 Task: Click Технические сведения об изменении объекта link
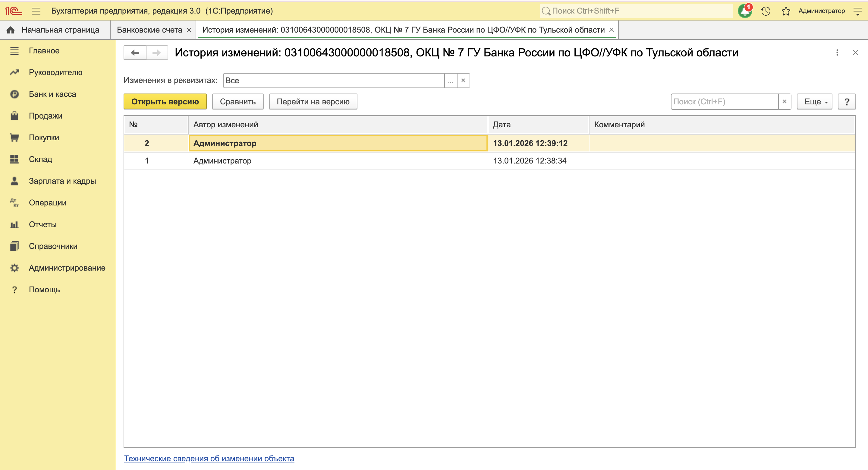(209, 458)
